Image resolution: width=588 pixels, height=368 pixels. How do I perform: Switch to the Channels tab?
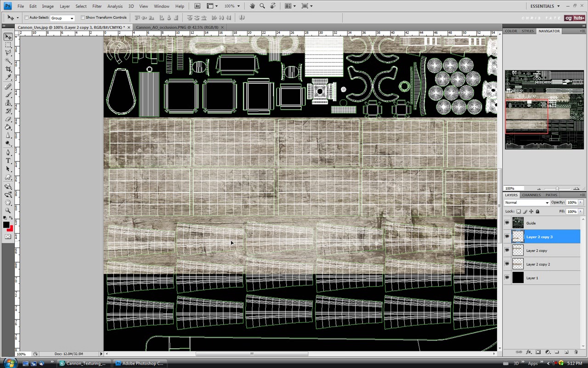(531, 195)
